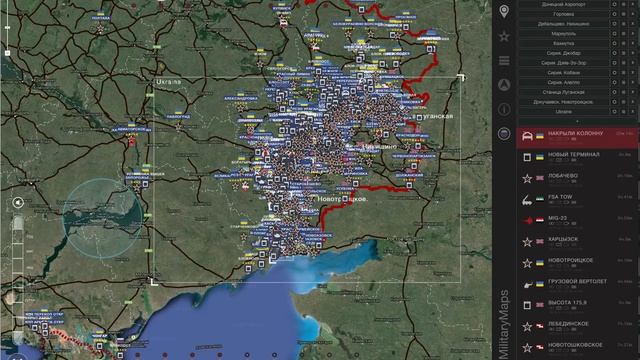Click the square icon beside НОВЫЙ ТЕРМИНАЛ
This screenshot has width=640, height=360.
(x=527, y=157)
